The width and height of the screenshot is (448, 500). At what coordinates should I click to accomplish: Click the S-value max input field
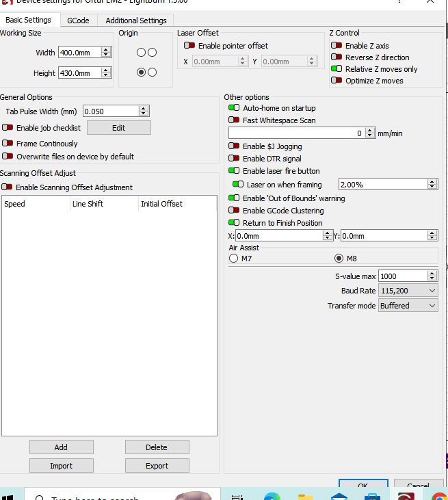pyautogui.click(x=402, y=276)
